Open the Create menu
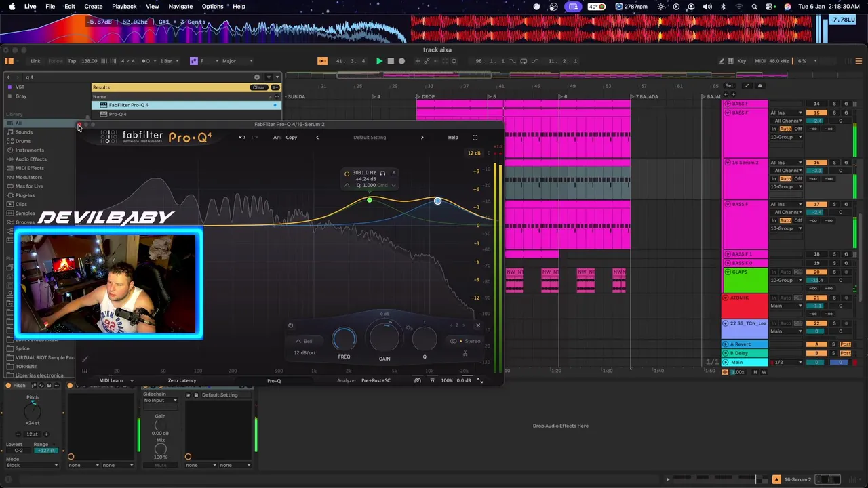 [x=94, y=7]
